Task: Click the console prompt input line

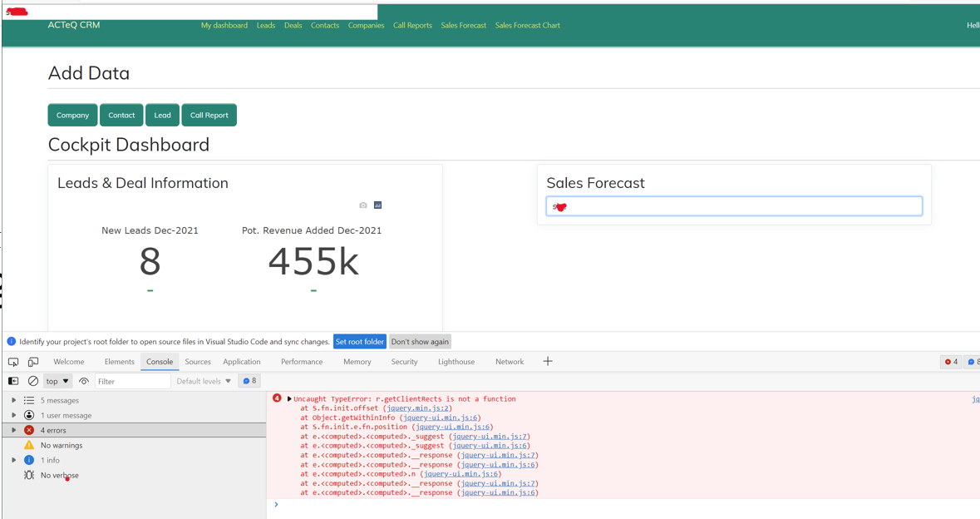Action: coord(623,505)
